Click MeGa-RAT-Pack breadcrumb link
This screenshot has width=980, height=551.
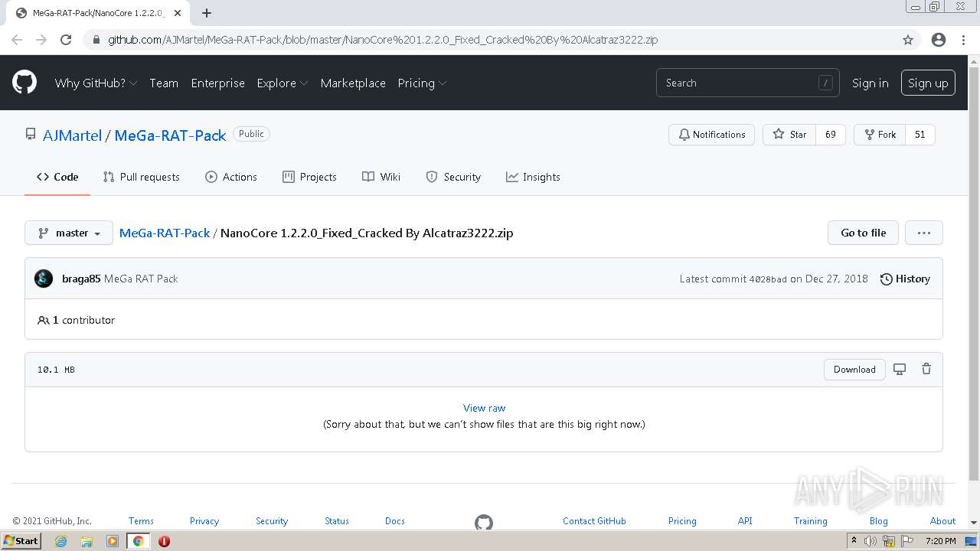pyautogui.click(x=165, y=233)
